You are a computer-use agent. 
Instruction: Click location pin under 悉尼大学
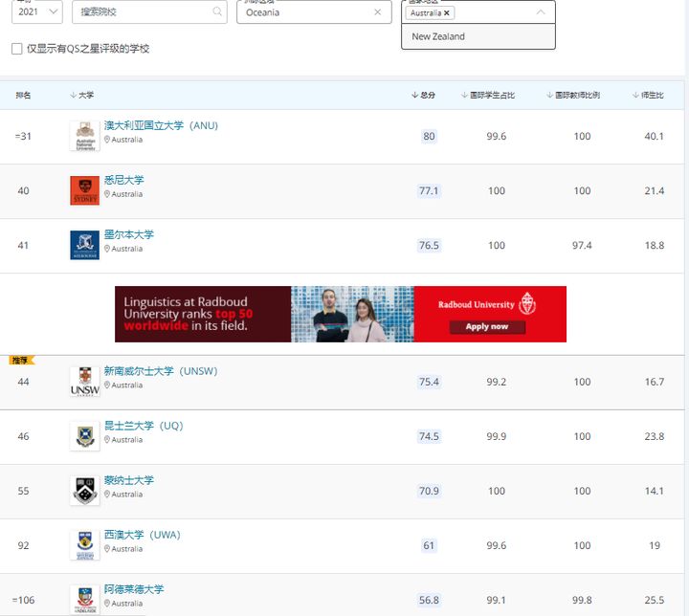[x=107, y=194]
